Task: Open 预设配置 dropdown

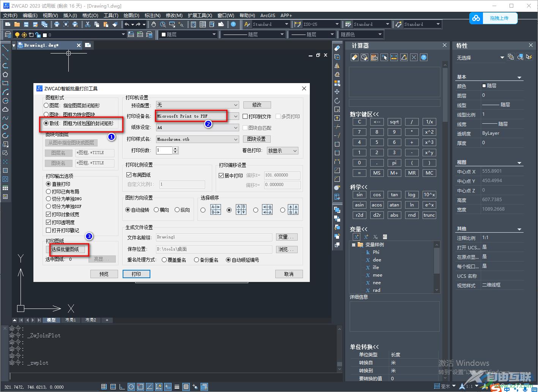Action: (x=197, y=105)
